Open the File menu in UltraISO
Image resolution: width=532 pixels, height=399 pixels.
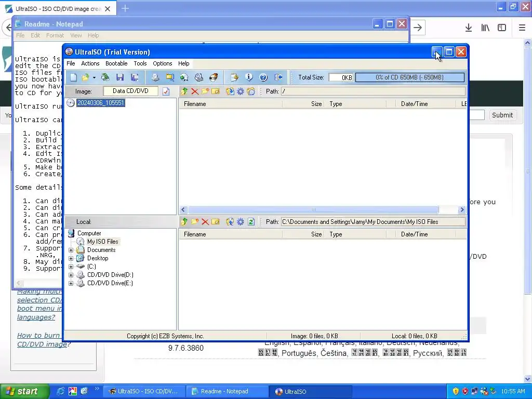tap(71, 63)
